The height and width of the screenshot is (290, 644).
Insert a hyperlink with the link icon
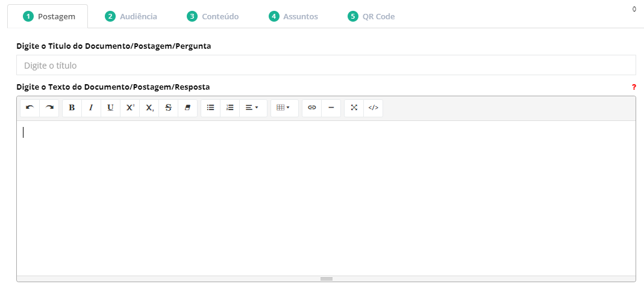(x=311, y=108)
